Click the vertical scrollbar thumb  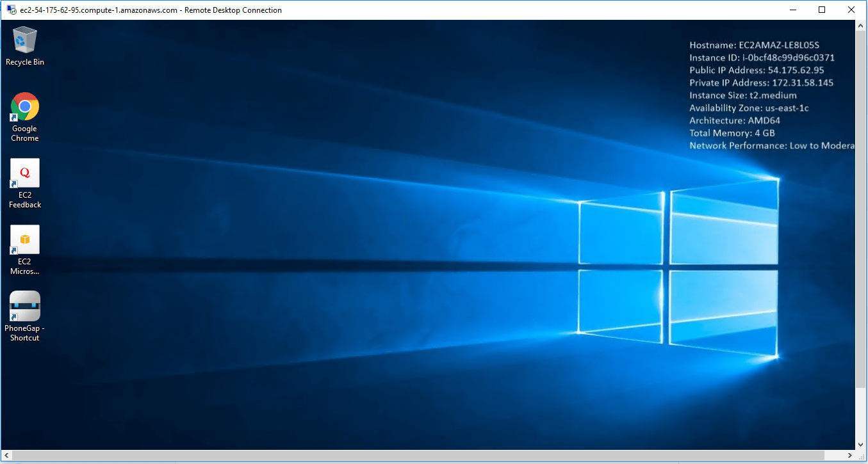coord(861,205)
